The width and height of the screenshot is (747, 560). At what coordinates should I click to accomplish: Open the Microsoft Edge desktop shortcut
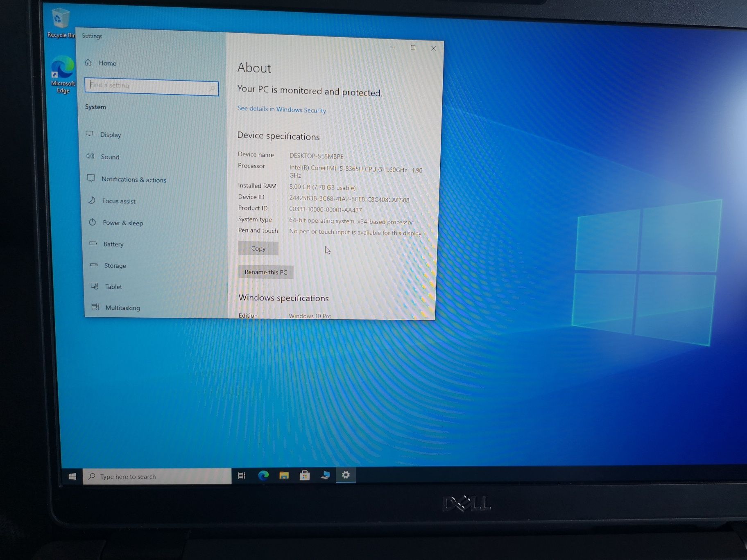coord(63,75)
